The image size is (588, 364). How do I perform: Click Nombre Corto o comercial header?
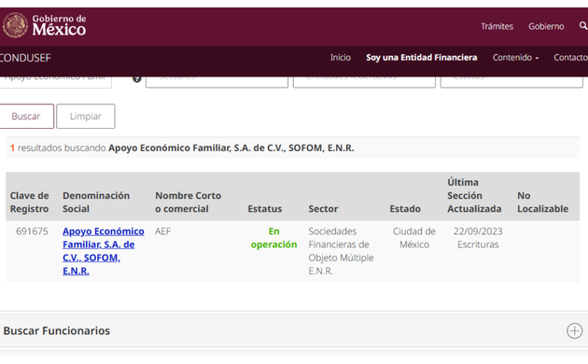click(x=189, y=202)
